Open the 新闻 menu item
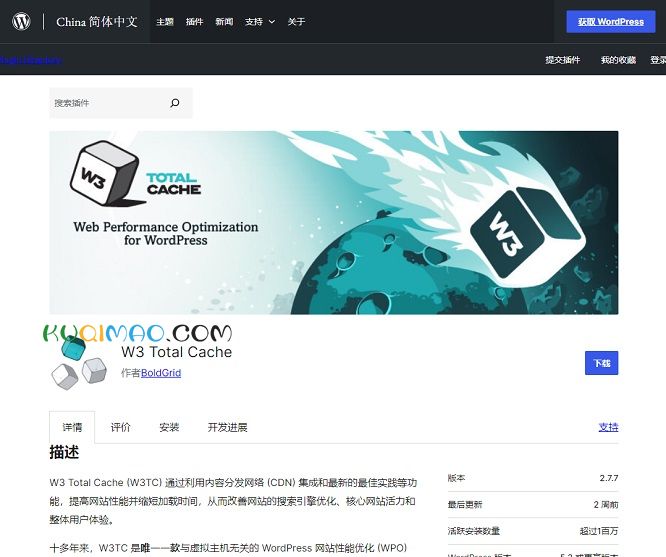This screenshot has height=557, width=666. tap(224, 22)
